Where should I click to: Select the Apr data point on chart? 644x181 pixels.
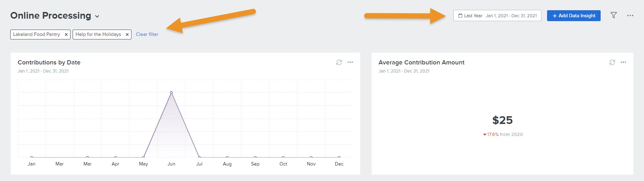pyautogui.click(x=115, y=157)
